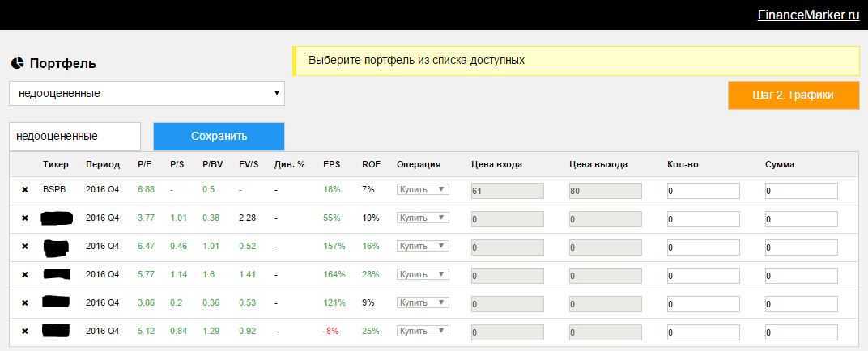Viewport: 868px width, 351px height.
Task: Click the P/BV column header
Action: point(211,165)
